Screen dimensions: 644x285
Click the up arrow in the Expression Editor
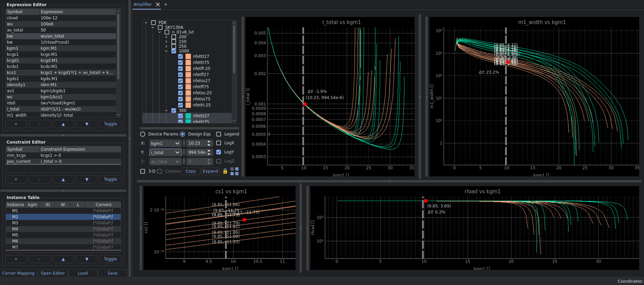click(63, 124)
